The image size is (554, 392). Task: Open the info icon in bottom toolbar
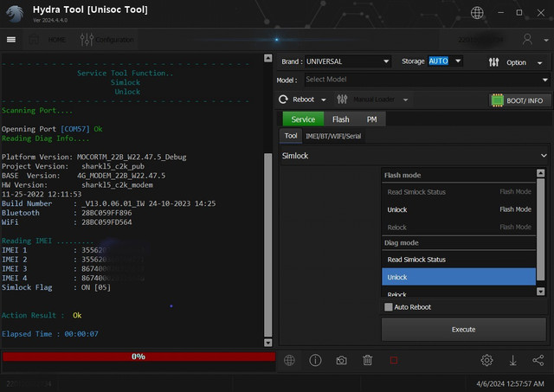point(315,360)
